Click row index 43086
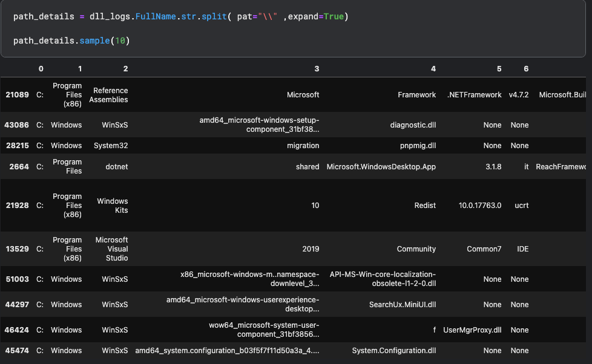592x364 pixels. pyautogui.click(x=18, y=125)
